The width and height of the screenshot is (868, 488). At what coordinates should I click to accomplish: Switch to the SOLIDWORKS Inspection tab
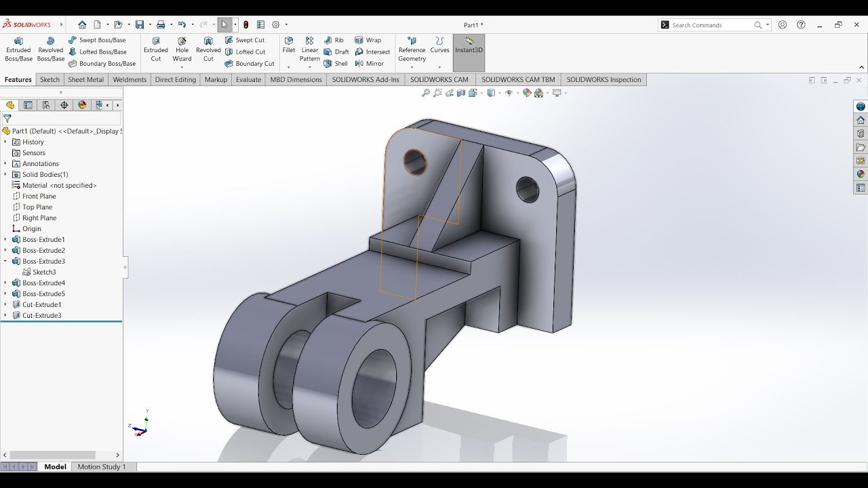tap(604, 79)
